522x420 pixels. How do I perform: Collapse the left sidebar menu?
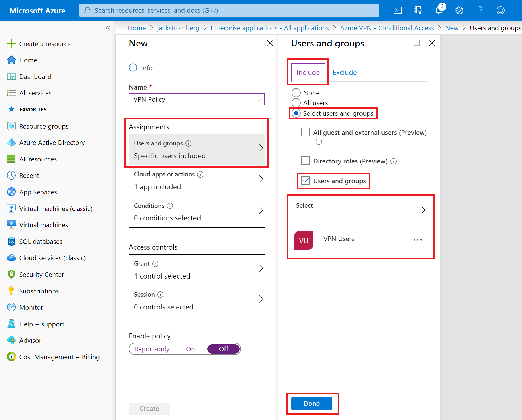108,28
